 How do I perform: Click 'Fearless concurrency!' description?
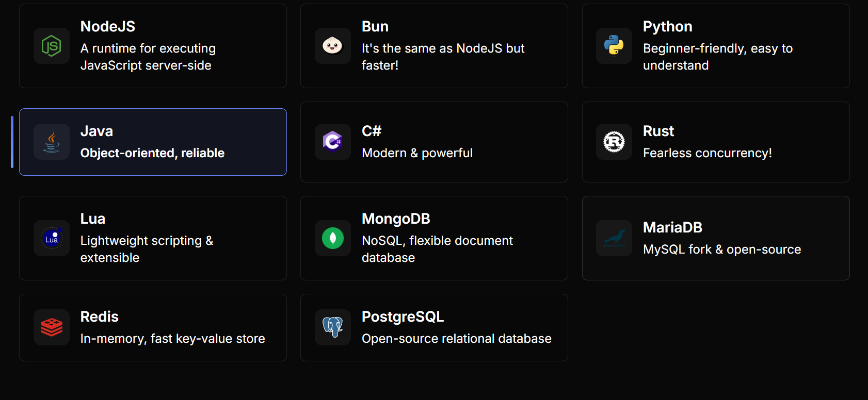point(708,153)
